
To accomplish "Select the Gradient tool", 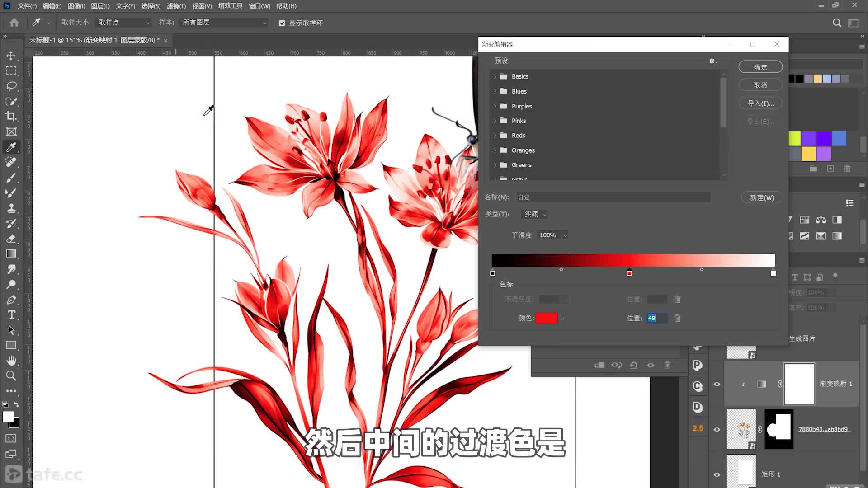I will 11,253.
